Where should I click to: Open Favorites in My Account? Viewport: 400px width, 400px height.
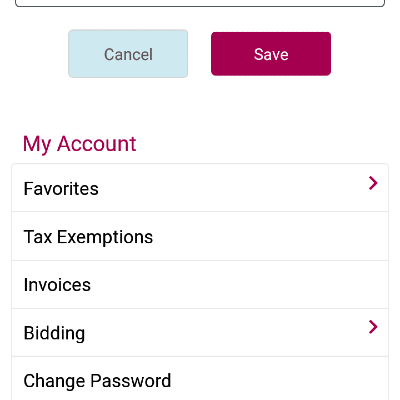(x=200, y=188)
